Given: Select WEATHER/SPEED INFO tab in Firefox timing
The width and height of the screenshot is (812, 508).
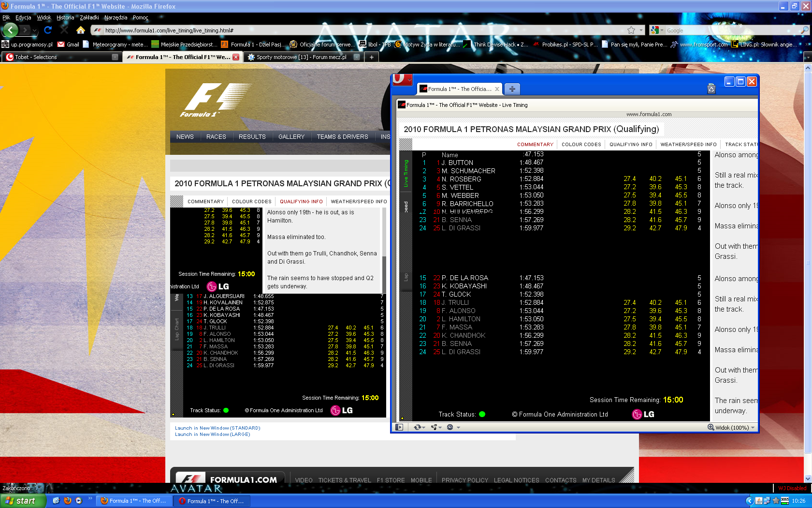Looking at the screenshot, I should click(359, 202).
